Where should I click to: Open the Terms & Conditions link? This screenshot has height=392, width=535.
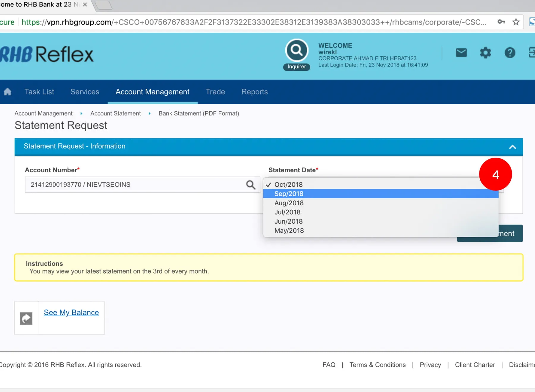pyautogui.click(x=377, y=365)
